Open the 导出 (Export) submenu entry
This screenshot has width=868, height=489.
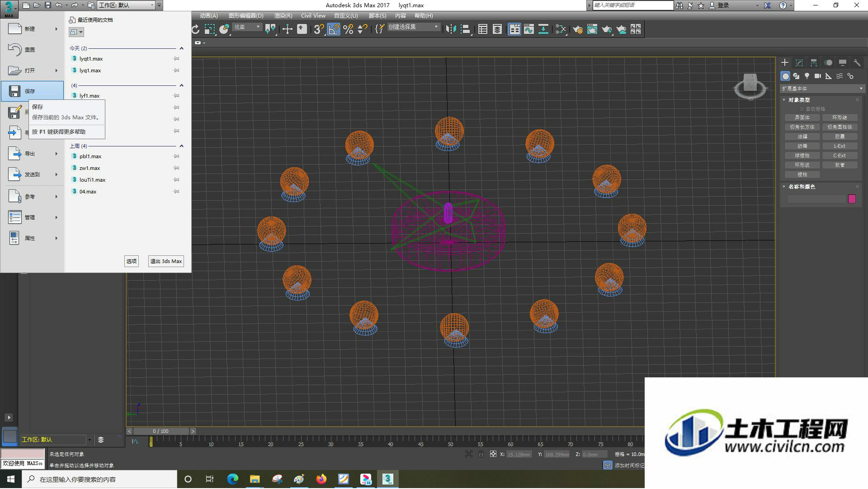32,154
